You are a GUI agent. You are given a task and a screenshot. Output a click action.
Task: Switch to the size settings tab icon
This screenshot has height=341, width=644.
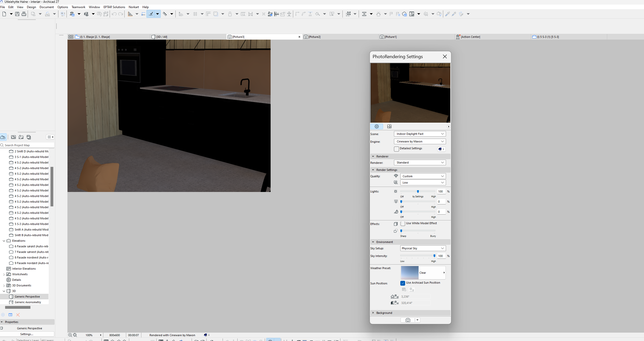(x=389, y=126)
